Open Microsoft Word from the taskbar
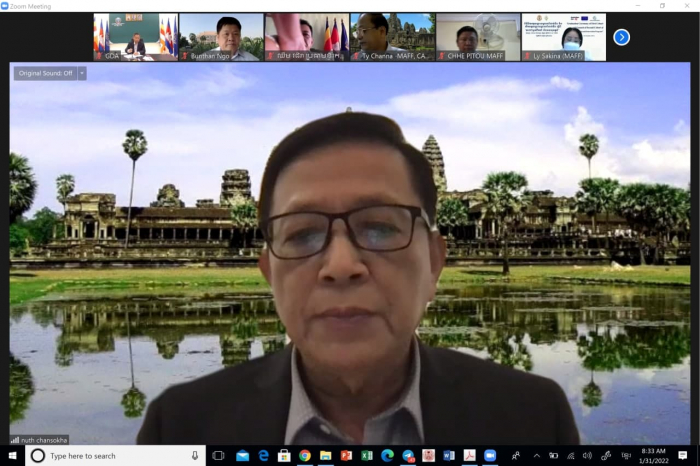 point(449,456)
